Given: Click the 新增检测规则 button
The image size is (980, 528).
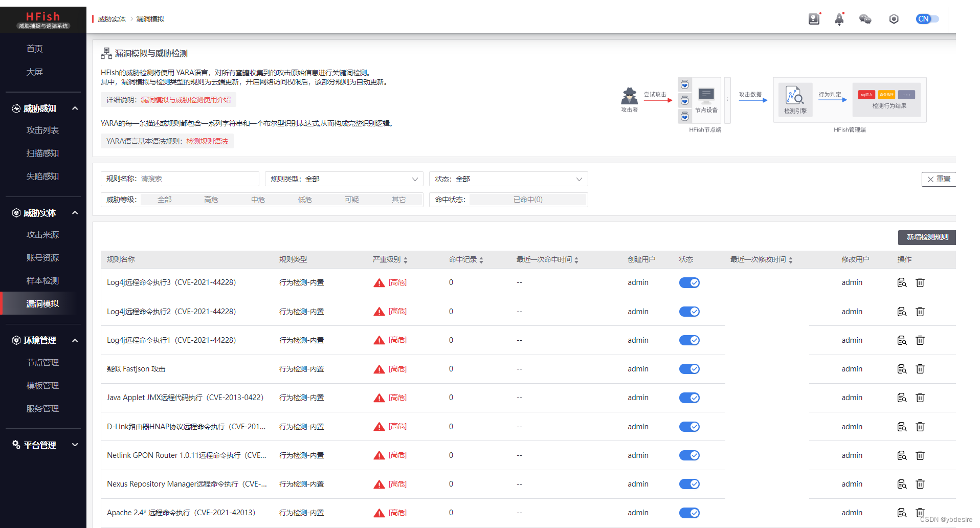Looking at the screenshot, I should click(x=927, y=237).
